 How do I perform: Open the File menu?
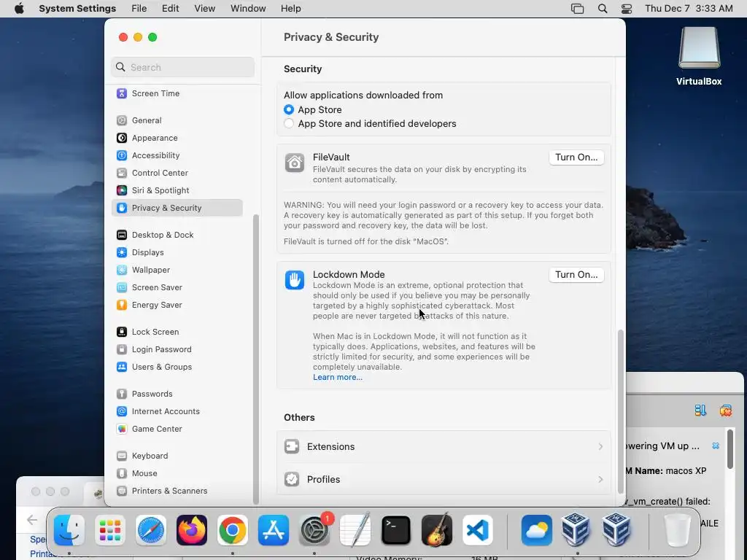(x=139, y=9)
